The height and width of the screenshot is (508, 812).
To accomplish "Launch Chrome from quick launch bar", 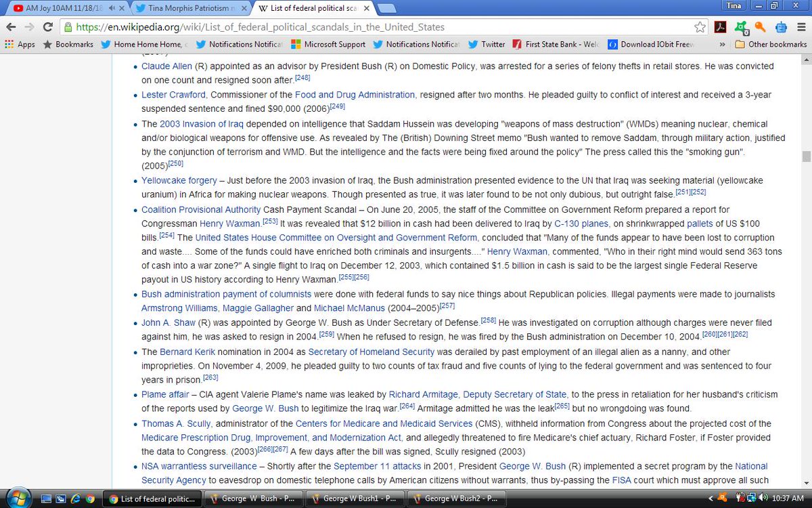I will [89, 499].
